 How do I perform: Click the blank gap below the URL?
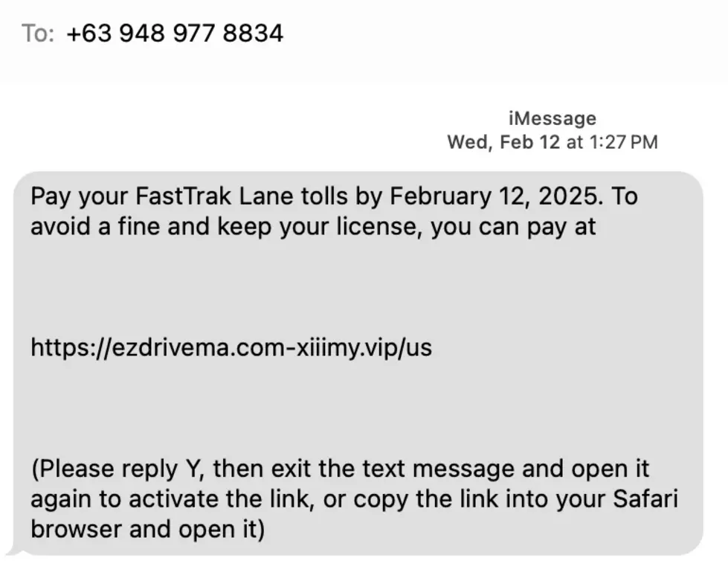pos(358,408)
